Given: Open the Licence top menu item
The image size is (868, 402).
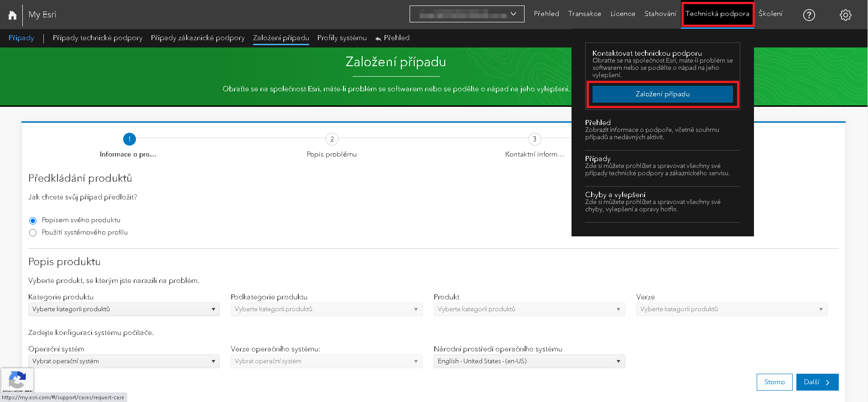Looking at the screenshot, I should click(623, 14).
